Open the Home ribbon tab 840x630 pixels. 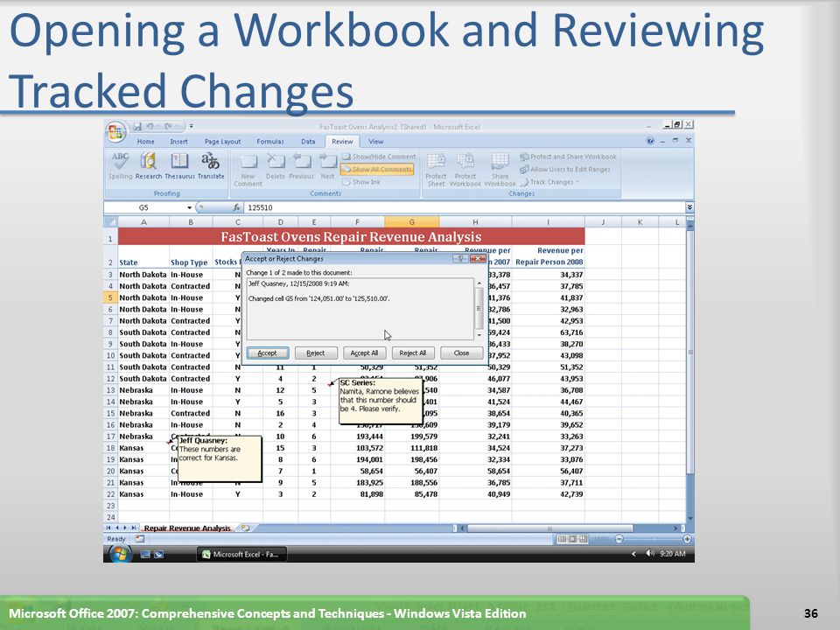(x=146, y=142)
